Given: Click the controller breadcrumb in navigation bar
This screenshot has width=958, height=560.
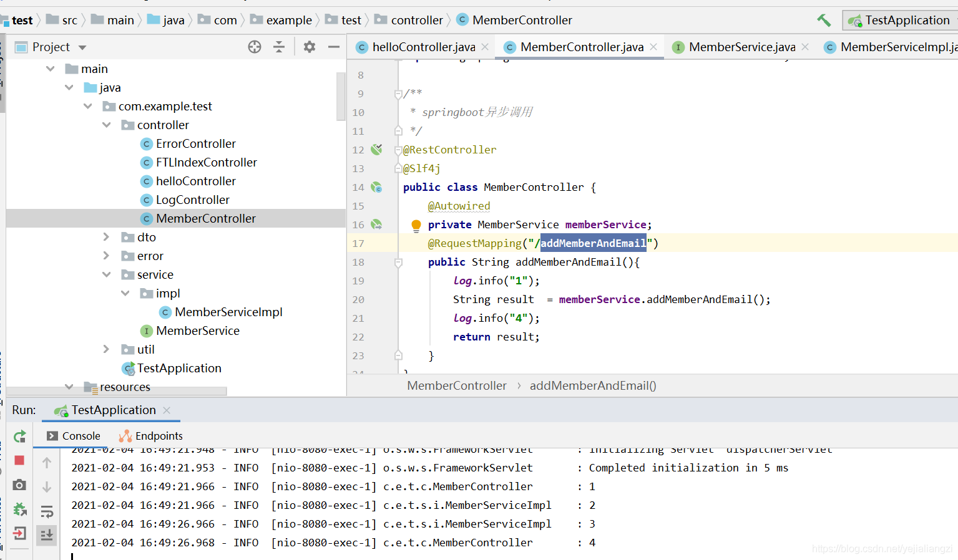Looking at the screenshot, I should click(416, 20).
